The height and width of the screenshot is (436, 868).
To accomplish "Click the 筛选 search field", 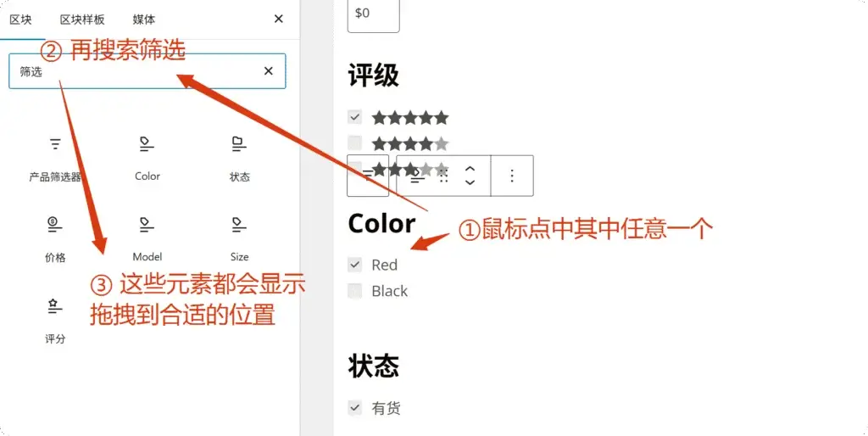I will tap(147, 71).
